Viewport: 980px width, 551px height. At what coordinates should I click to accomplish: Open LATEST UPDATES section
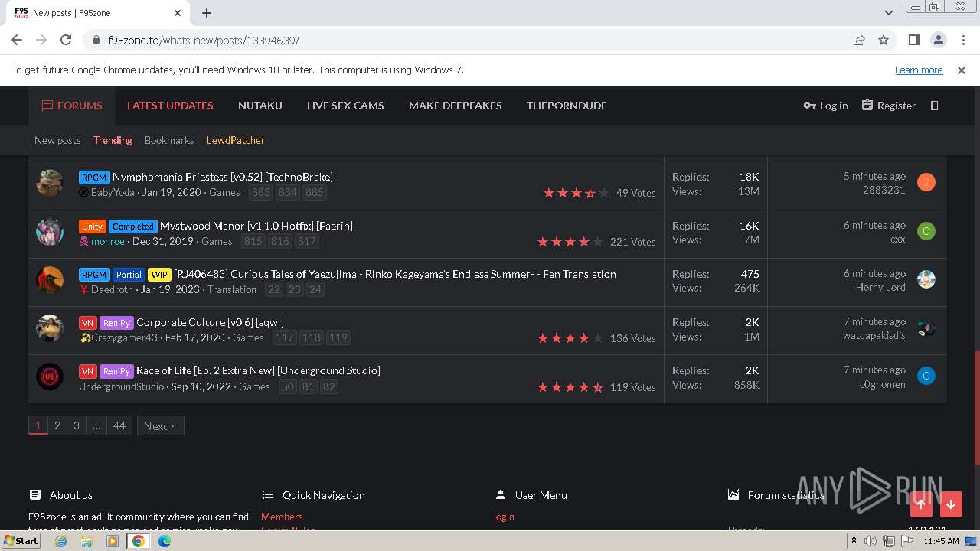170,106
